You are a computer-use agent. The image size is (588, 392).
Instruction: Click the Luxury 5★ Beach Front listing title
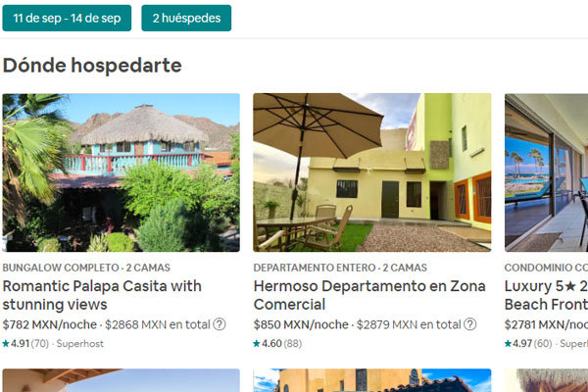point(547,295)
